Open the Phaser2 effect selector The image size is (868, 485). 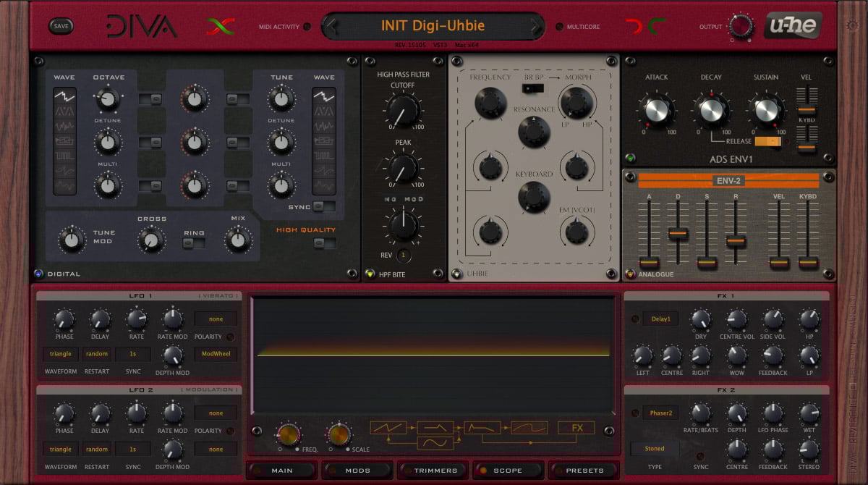(x=660, y=413)
